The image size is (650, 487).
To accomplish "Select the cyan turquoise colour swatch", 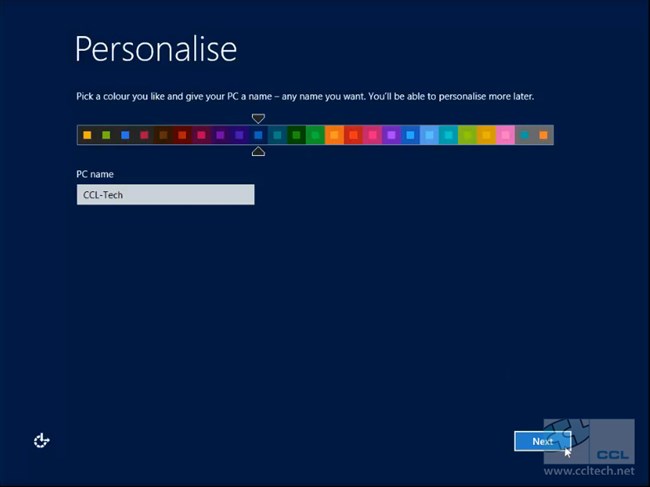I will pyautogui.click(x=449, y=135).
